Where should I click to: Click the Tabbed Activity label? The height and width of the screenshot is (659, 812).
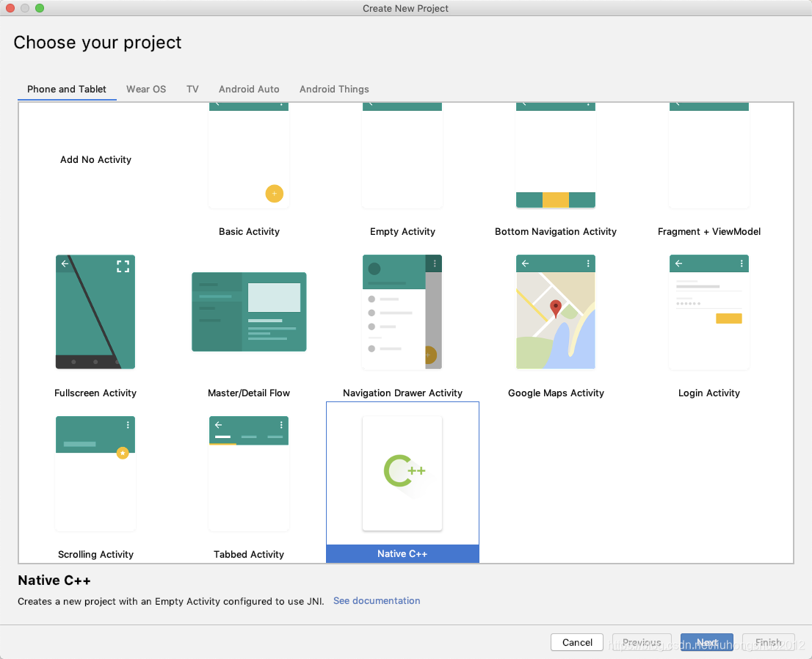pos(249,555)
